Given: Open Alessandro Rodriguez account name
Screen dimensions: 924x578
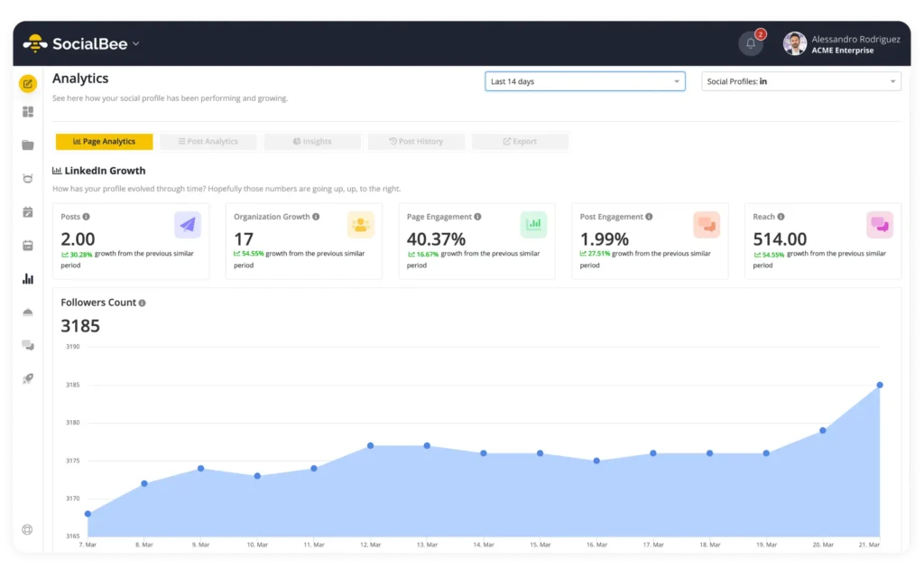Looking at the screenshot, I should [x=855, y=39].
